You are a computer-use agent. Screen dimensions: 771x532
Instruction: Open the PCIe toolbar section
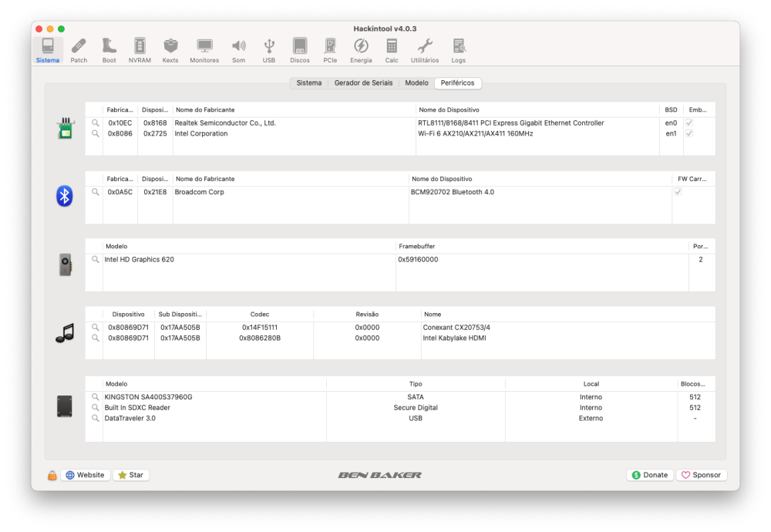coord(330,51)
